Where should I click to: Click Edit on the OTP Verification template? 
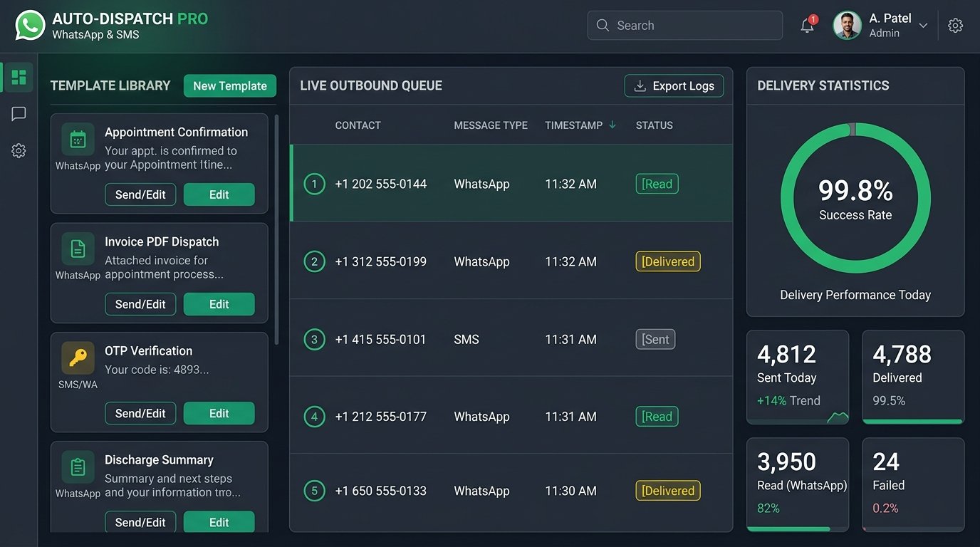[x=219, y=413]
